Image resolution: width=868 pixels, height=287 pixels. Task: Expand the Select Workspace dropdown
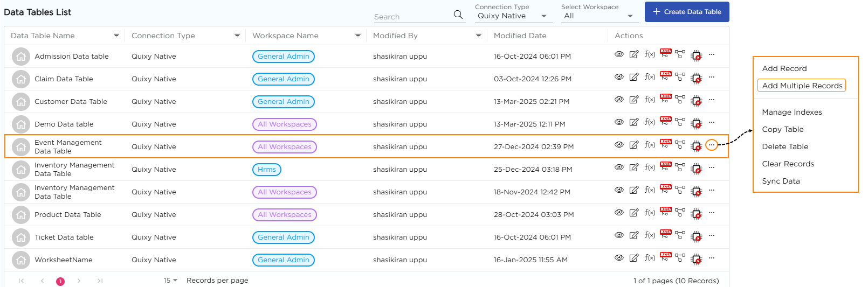pos(598,16)
